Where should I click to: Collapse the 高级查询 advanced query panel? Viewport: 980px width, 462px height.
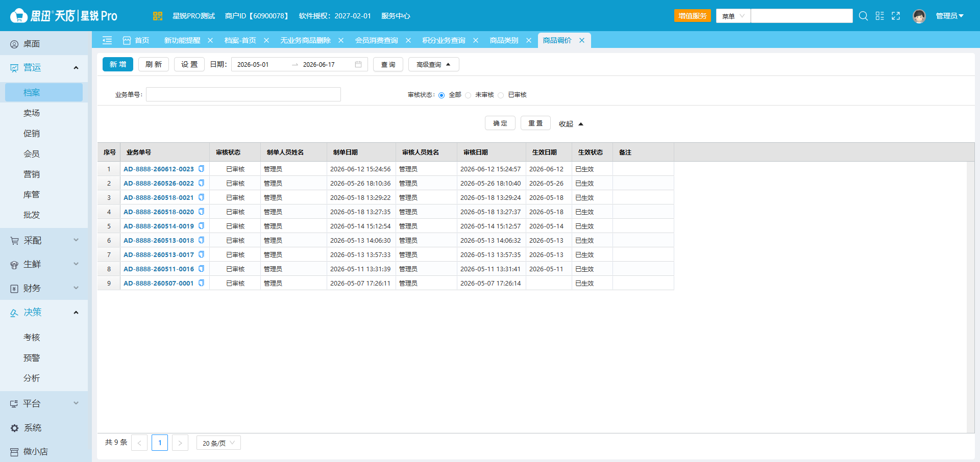(434, 64)
